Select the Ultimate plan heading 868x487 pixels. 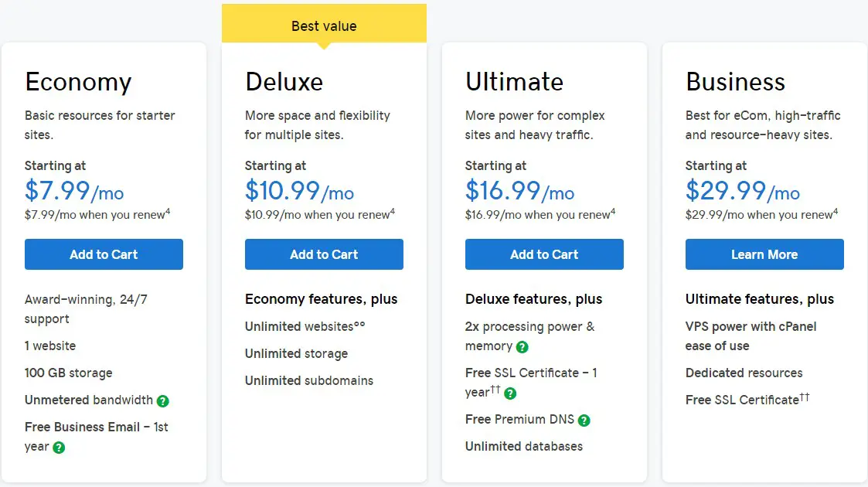[x=514, y=82]
